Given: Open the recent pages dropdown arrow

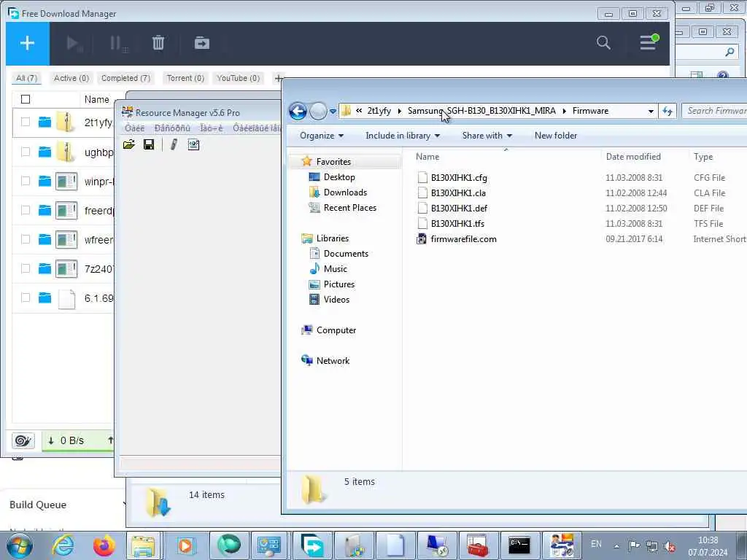Looking at the screenshot, I should click(333, 112).
